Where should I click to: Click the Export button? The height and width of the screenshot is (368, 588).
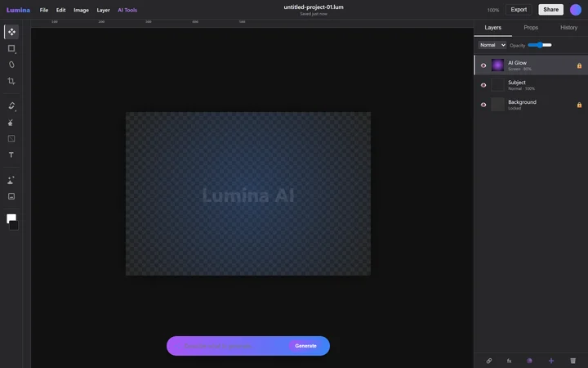pos(519,10)
